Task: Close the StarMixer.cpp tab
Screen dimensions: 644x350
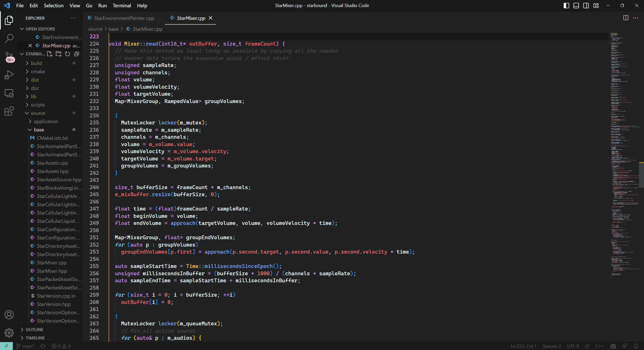Action: point(211,18)
